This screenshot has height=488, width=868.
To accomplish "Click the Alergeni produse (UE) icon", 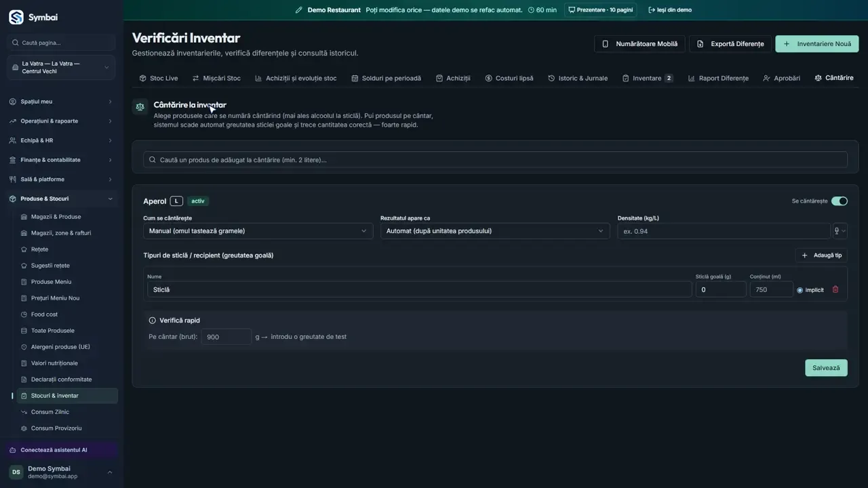I will tap(24, 347).
